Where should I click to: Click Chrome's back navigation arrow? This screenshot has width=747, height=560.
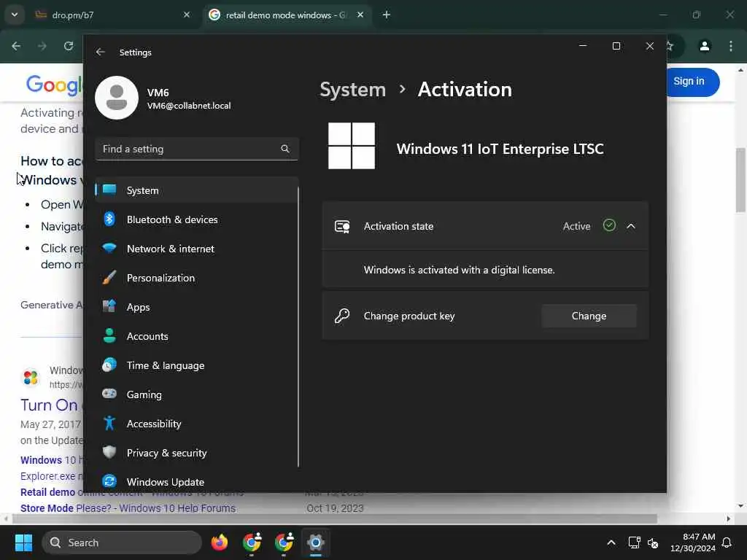tap(16, 46)
